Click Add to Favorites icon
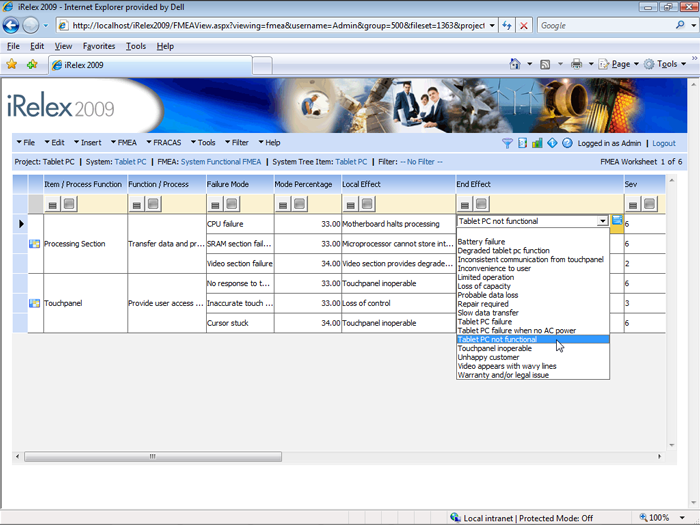Image resolution: width=700 pixels, height=525 pixels. [x=32, y=65]
